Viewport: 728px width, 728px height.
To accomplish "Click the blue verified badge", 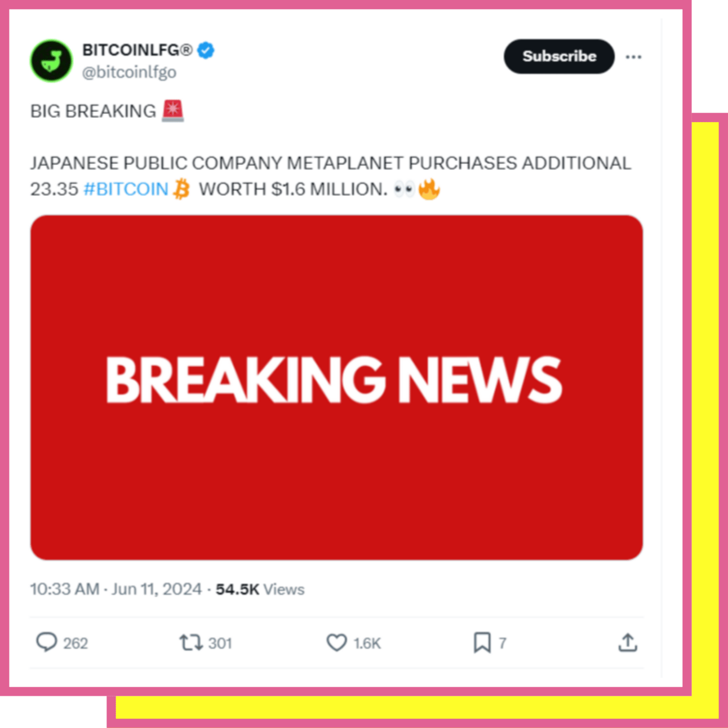I will tap(206, 50).
